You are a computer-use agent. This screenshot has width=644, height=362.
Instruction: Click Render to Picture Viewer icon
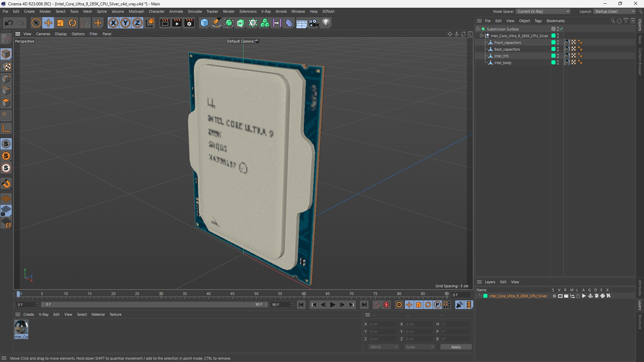click(x=177, y=23)
